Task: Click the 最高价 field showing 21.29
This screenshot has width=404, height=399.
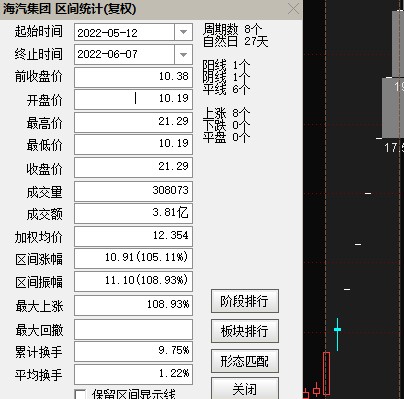Action: [133, 122]
